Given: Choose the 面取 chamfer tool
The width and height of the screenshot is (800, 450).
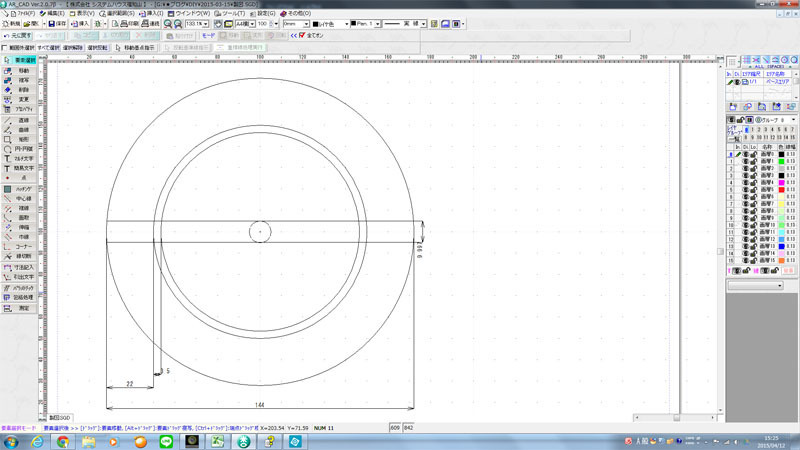Looking at the screenshot, I should [x=19, y=218].
